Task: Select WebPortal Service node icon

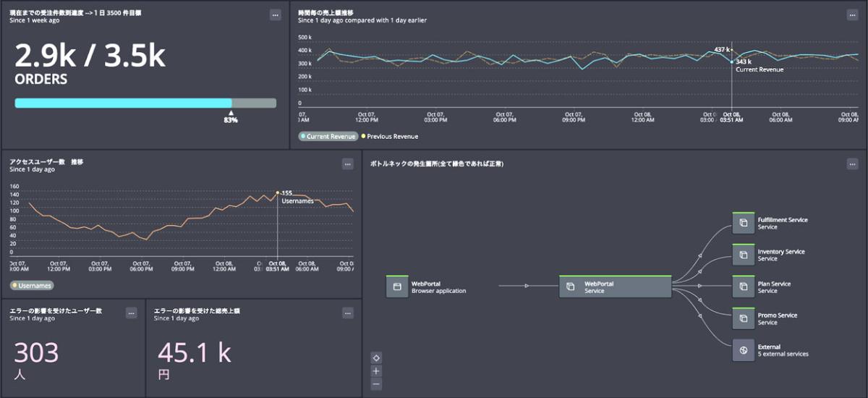Action: click(x=570, y=287)
